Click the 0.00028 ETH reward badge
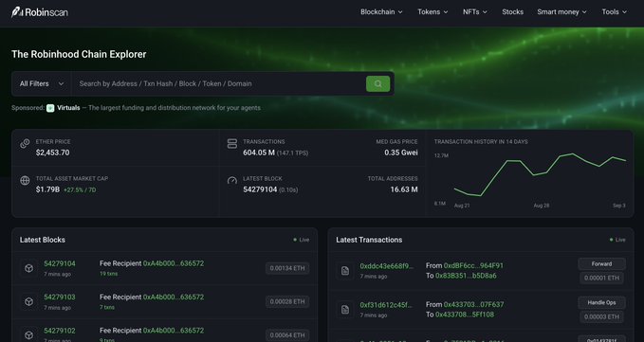644x342 pixels. (x=287, y=302)
